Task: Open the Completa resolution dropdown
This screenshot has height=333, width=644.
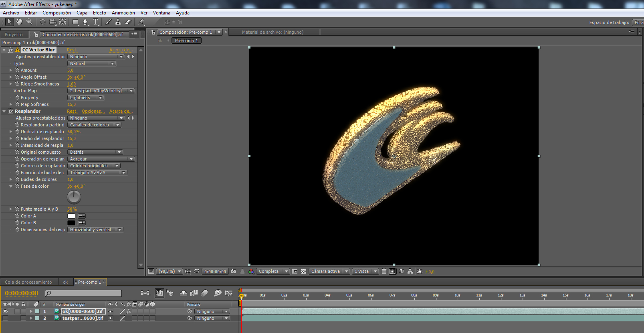Action: click(x=273, y=272)
